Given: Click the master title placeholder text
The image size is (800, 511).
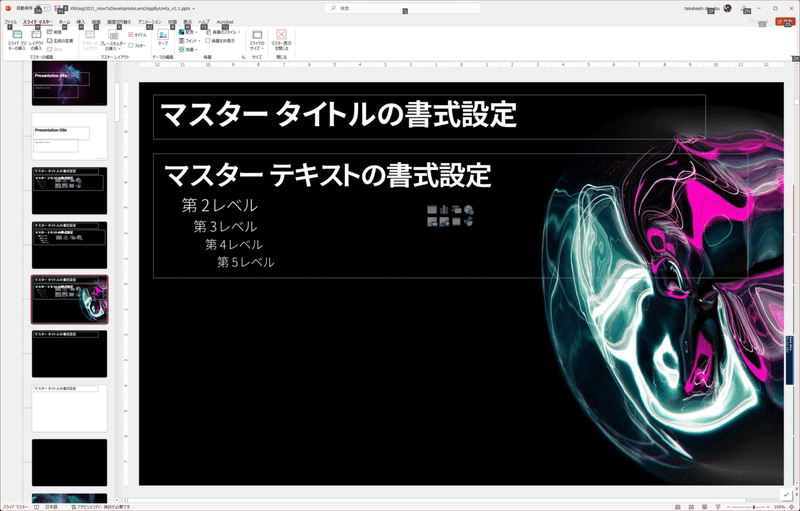Looking at the screenshot, I should (x=338, y=115).
